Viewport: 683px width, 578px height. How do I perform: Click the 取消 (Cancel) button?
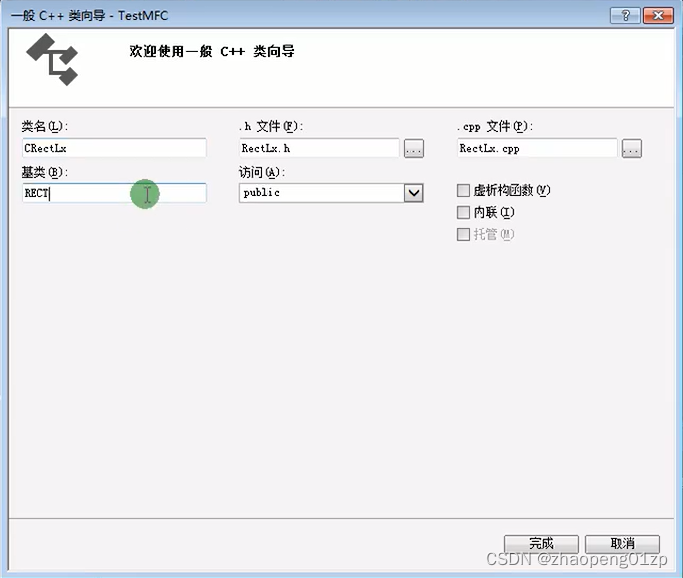622,544
